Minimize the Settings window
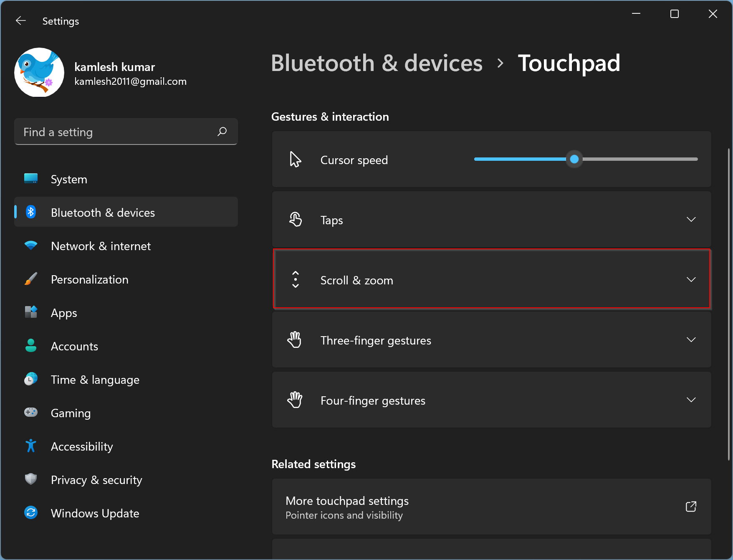Viewport: 733px width, 560px height. tap(636, 14)
